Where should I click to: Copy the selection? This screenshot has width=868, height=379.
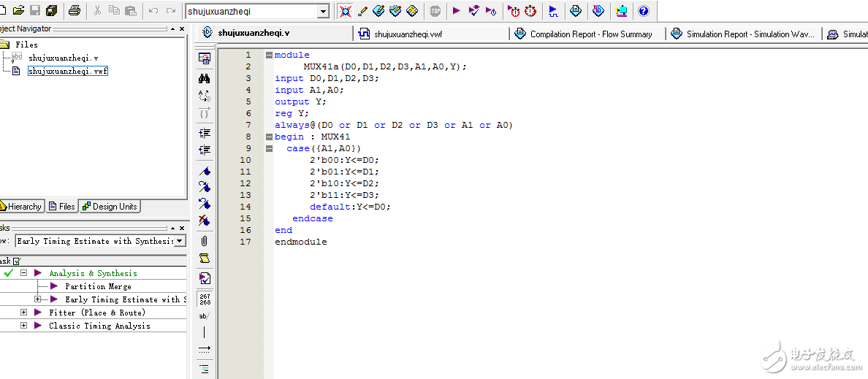click(x=114, y=10)
